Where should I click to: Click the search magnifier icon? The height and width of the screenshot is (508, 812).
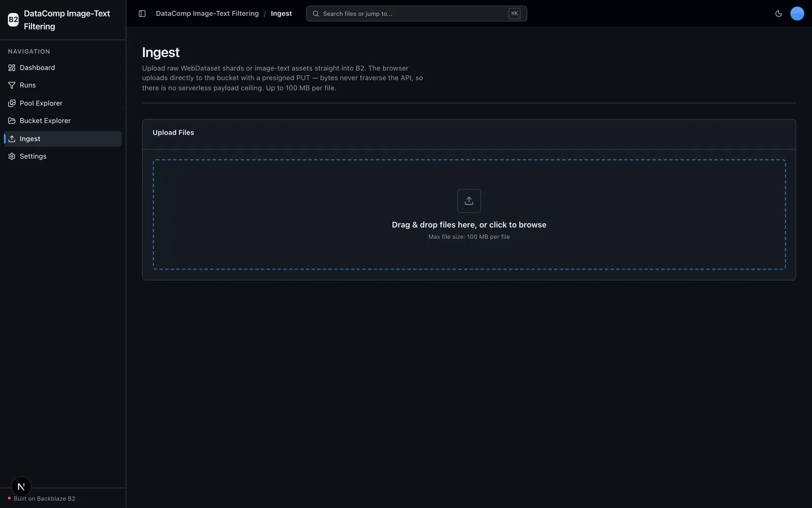(x=316, y=14)
